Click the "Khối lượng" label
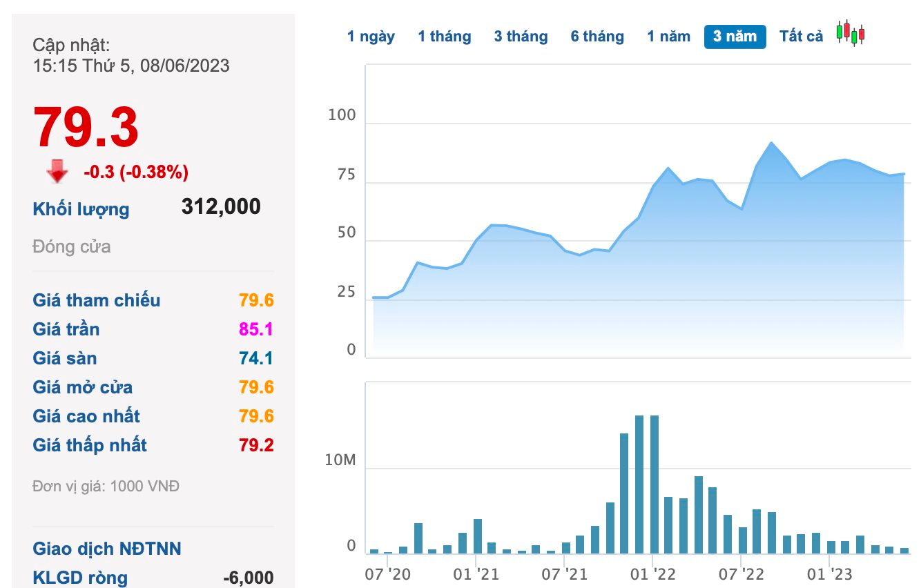The height and width of the screenshot is (588, 921). coord(81,209)
